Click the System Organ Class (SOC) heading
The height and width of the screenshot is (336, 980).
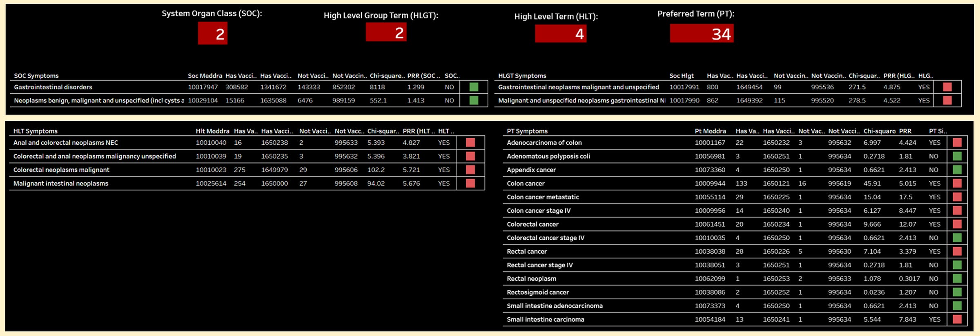click(x=212, y=13)
